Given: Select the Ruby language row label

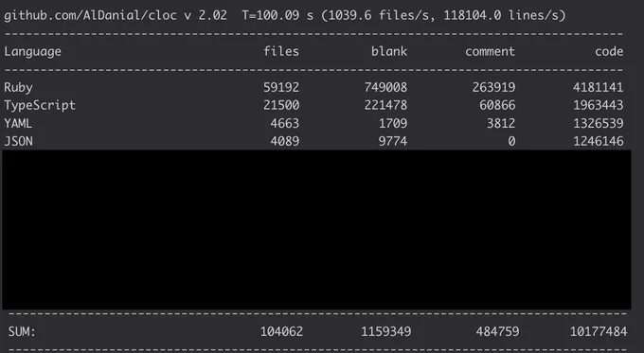Looking at the screenshot, I should coord(18,87).
